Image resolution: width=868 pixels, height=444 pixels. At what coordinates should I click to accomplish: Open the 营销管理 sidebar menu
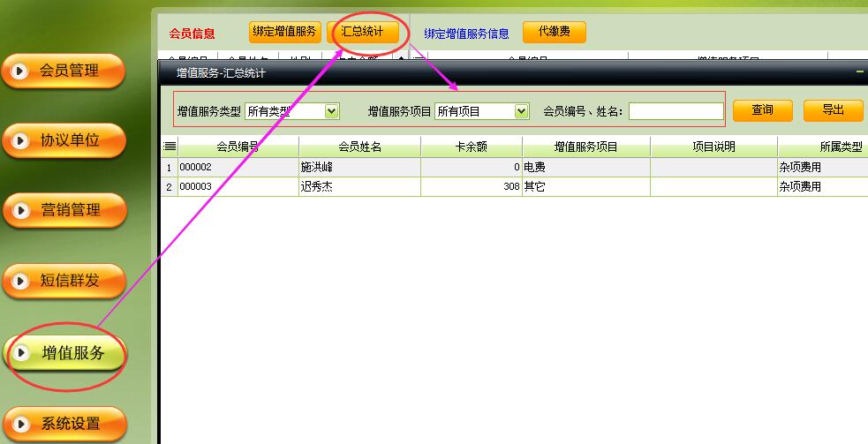click(x=64, y=210)
